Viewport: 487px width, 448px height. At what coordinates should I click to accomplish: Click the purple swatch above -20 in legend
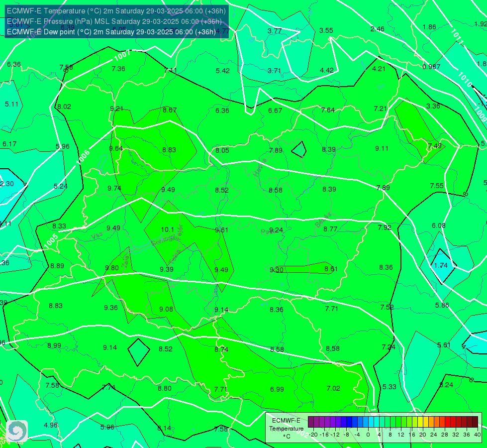(311, 422)
